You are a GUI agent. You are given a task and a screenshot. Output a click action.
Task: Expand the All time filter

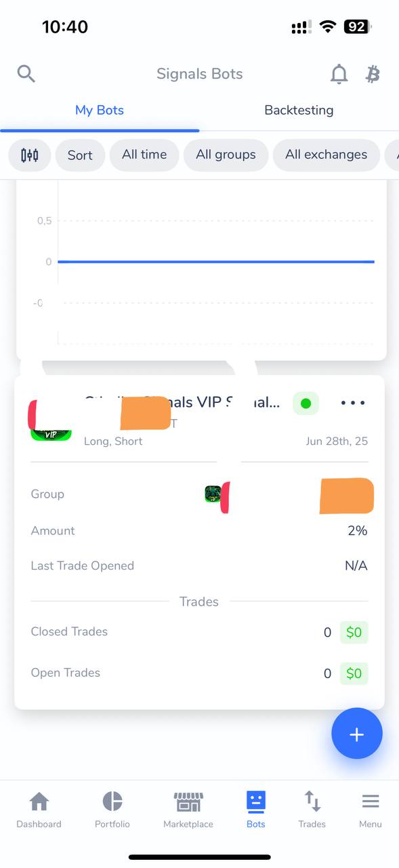(x=144, y=155)
